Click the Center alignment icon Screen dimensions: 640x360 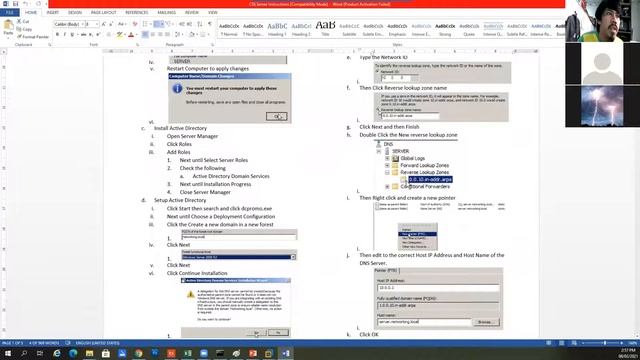click(x=153, y=35)
